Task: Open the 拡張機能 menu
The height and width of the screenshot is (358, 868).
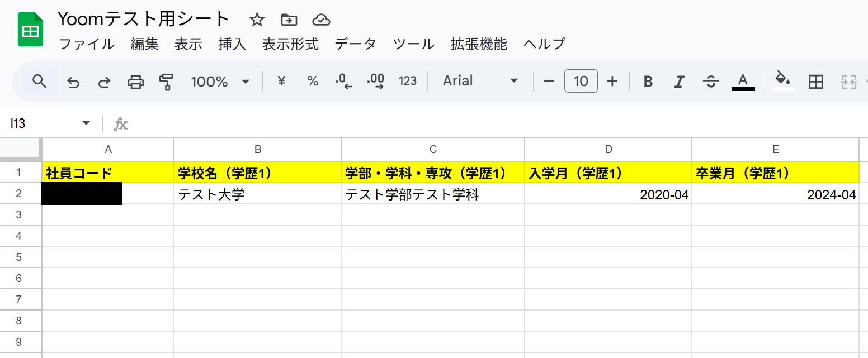Action: pos(479,44)
